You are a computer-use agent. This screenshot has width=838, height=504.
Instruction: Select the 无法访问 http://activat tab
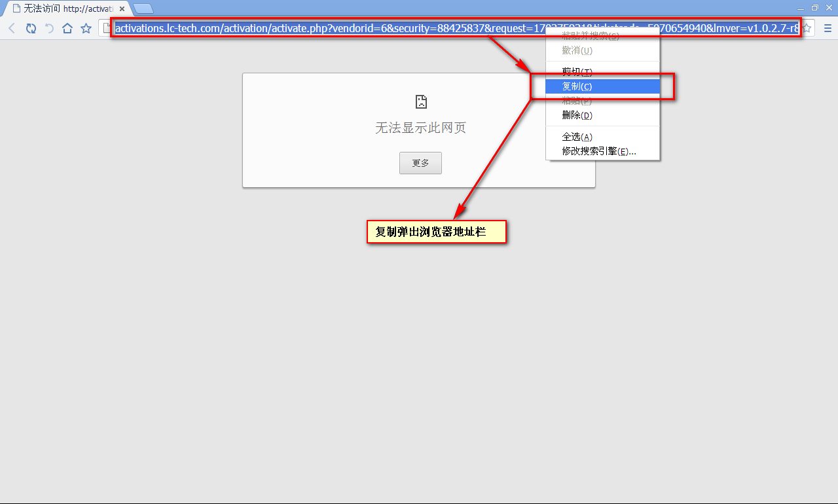tap(65, 9)
